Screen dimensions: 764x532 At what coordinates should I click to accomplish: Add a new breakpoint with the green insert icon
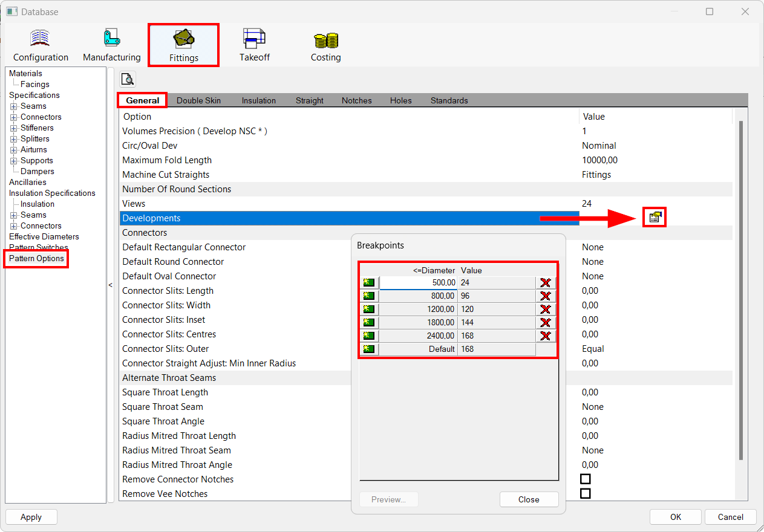(x=368, y=282)
